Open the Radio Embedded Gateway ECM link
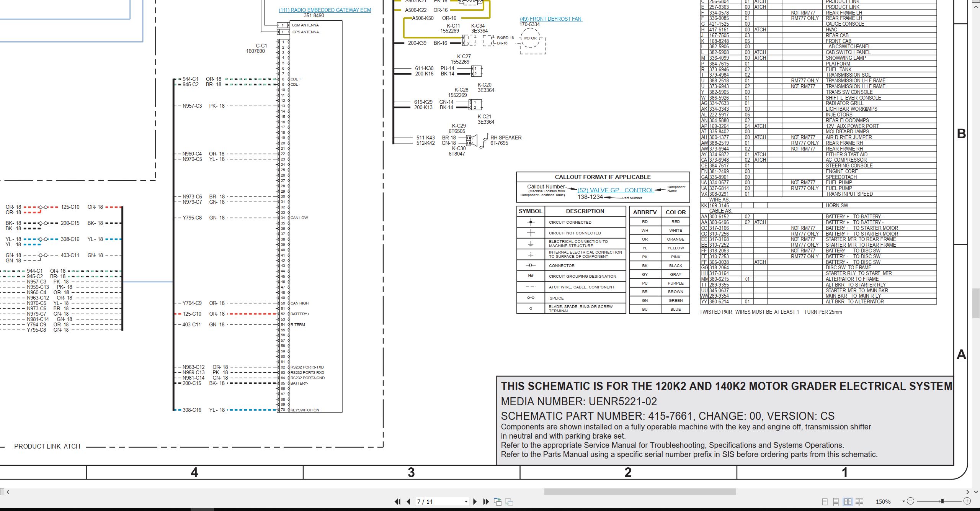 coord(325,10)
